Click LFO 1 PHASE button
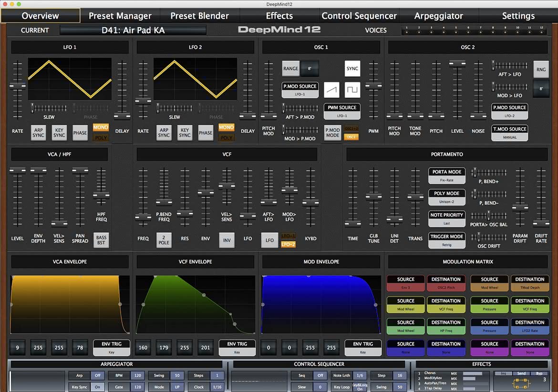 [80, 133]
